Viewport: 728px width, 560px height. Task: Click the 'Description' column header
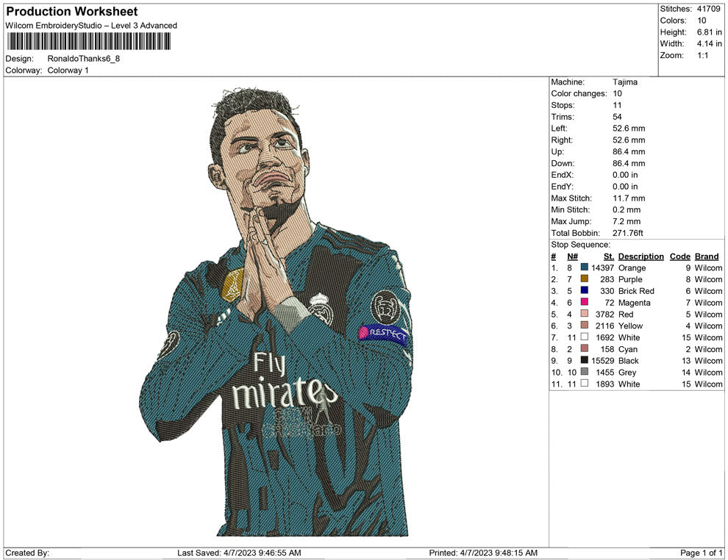coord(640,256)
